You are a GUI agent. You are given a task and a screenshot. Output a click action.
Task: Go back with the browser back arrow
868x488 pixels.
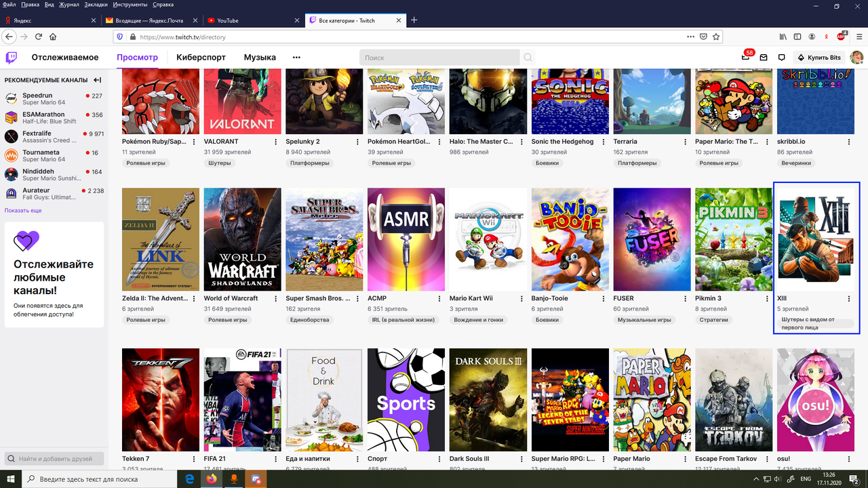[9, 37]
